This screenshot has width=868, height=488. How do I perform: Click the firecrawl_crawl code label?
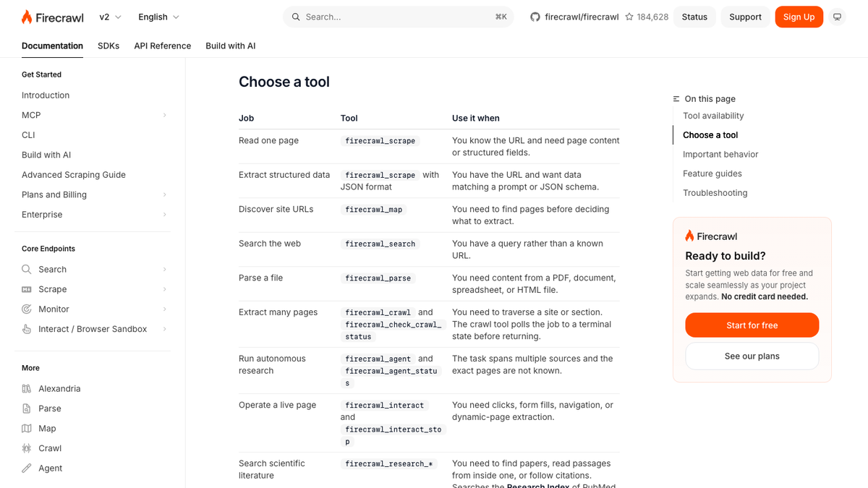tap(378, 313)
